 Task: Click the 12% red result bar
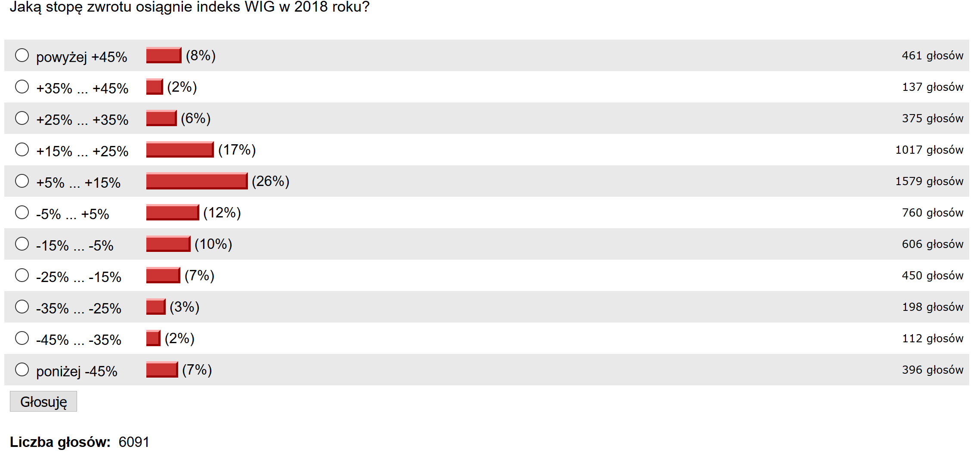tap(173, 212)
